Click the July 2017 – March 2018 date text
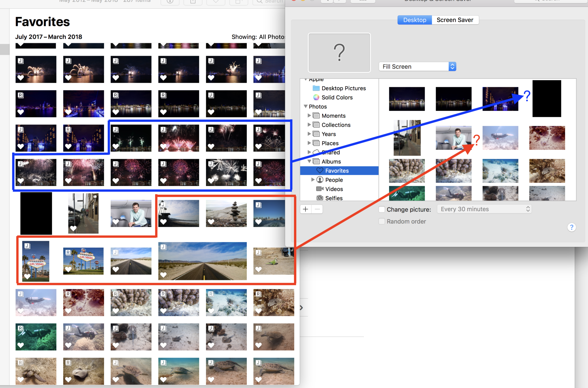 tap(49, 37)
